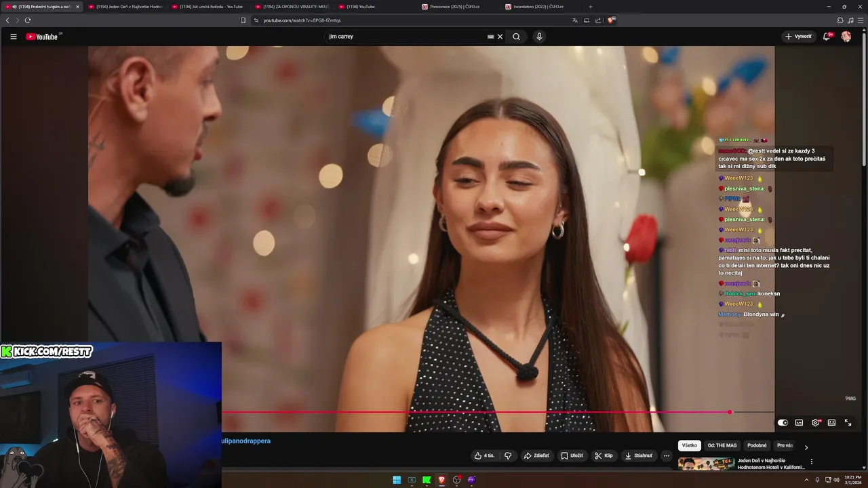868x488 pixels.
Task: Select the 'Podobné' filter chip
Action: tap(757, 445)
